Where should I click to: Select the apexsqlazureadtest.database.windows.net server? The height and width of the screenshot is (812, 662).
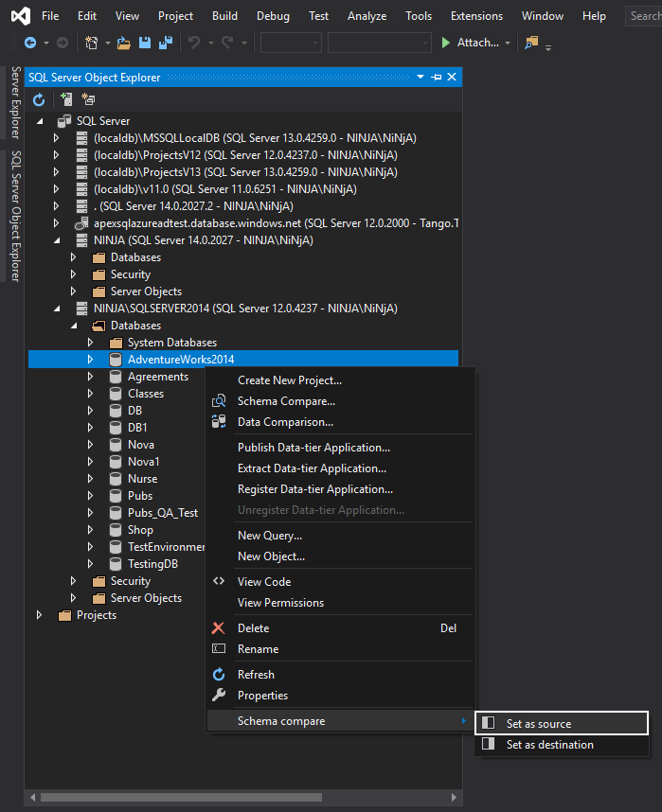[276, 223]
